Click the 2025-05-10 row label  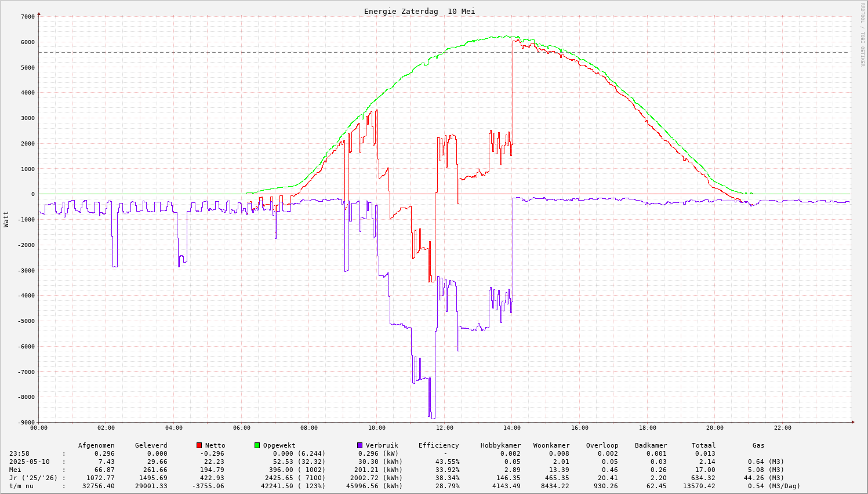click(30, 462)
